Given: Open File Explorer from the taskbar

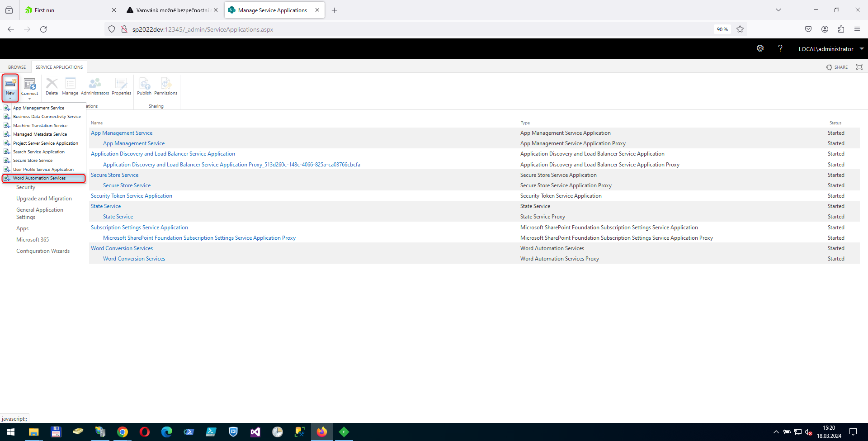Looking at the screenshot, I should (x=34, y=432).
